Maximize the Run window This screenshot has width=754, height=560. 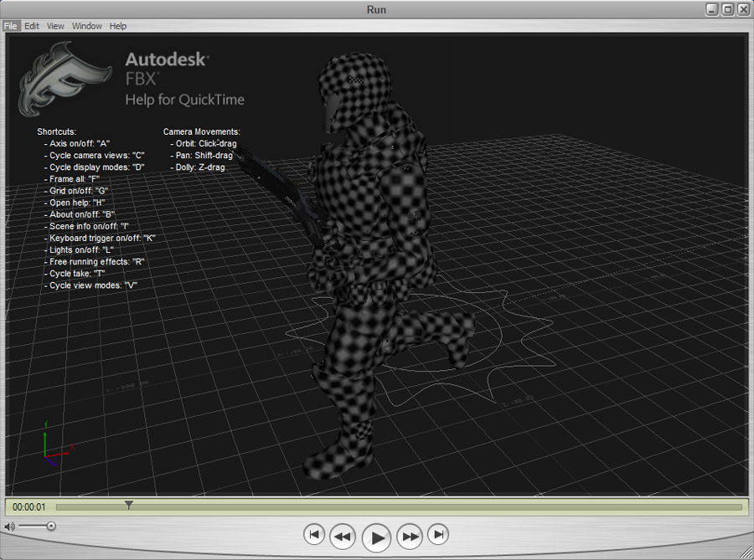[727, 9]
